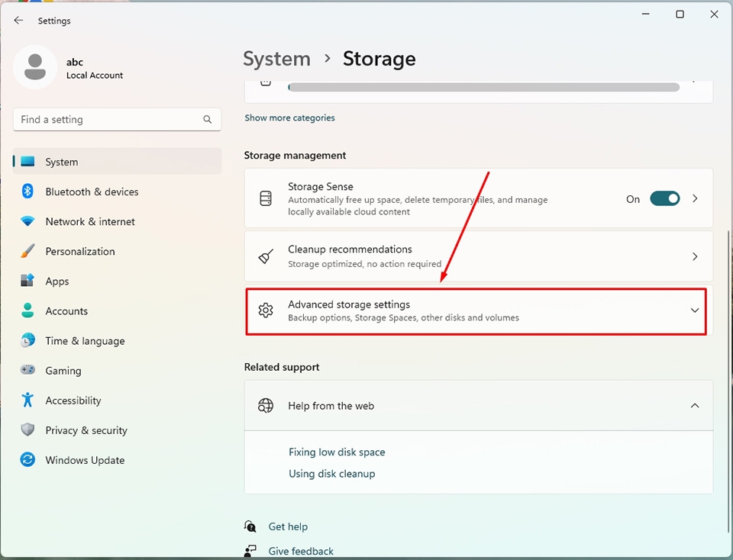Screen dimensions: 733x560
Task: Select Personalization in the sidebar
Action: click(118, 251)
